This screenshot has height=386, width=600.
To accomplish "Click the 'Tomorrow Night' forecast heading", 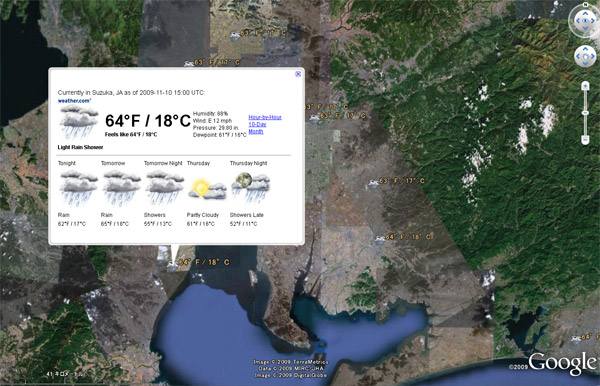I will point(163,163).
